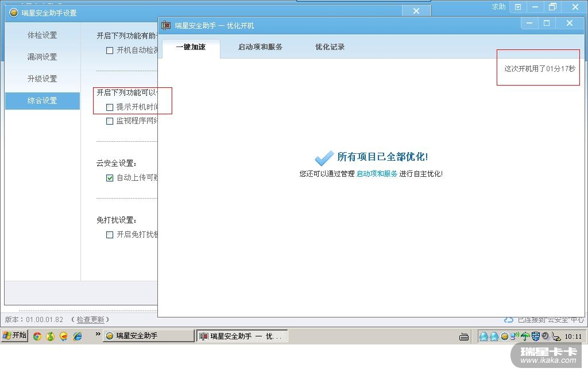Select 综合设置 in the settings sidebar
The height and width of the screenshot is (372, 588).
[x=42, y=101]
